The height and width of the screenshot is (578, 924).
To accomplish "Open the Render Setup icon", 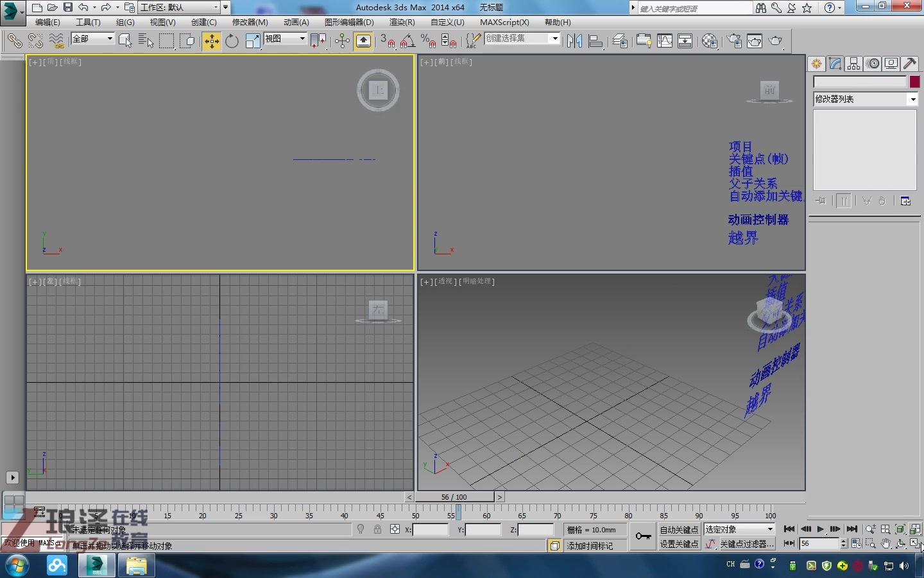I will tap(734, 41).
